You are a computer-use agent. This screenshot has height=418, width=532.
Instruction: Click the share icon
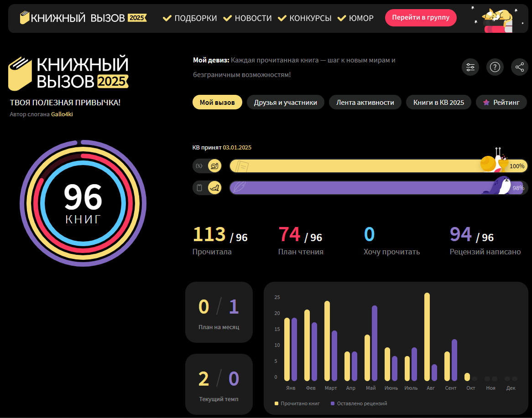click(519, 67)
